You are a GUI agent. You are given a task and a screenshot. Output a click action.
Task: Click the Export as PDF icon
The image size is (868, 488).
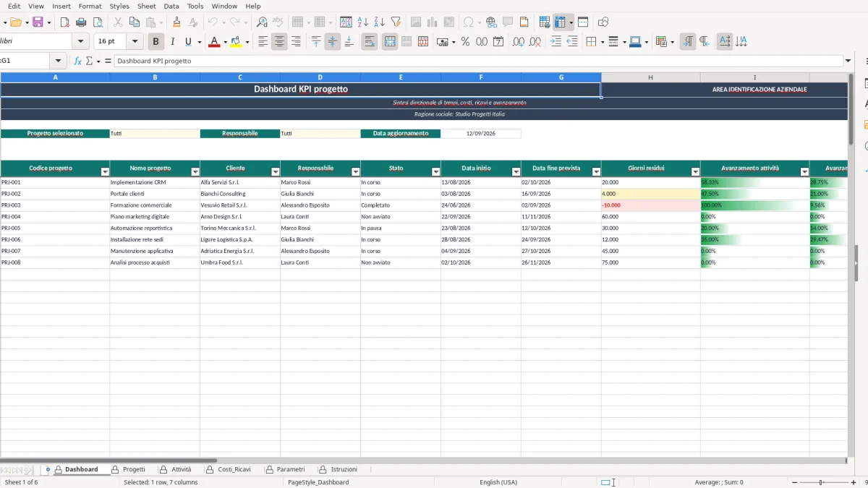pyautogui.click(x=65, y=22)
